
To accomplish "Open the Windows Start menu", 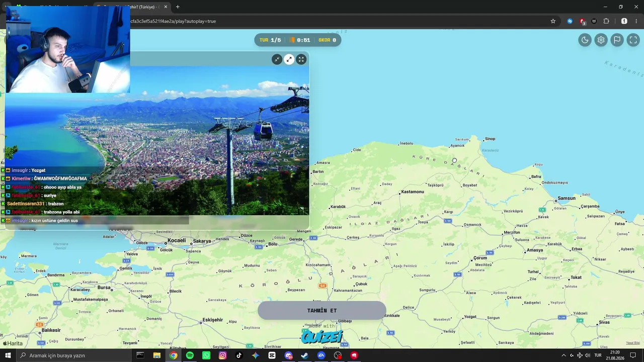I will pos(8,355).
